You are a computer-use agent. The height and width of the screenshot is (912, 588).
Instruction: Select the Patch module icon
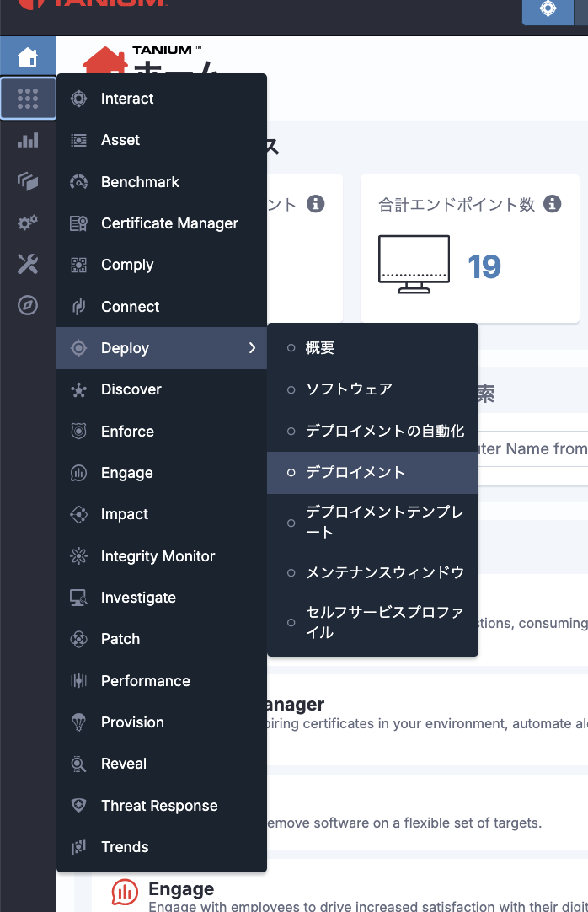pyautogui.click(x=80, y=639)
